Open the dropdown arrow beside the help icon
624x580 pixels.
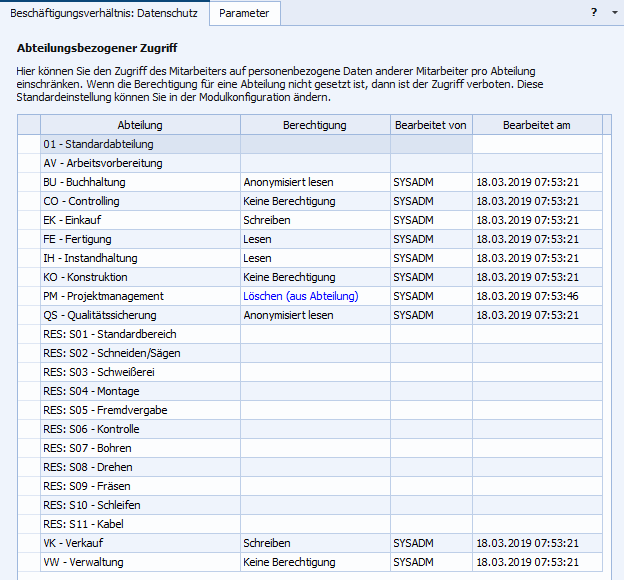click(x=612, y=12)
